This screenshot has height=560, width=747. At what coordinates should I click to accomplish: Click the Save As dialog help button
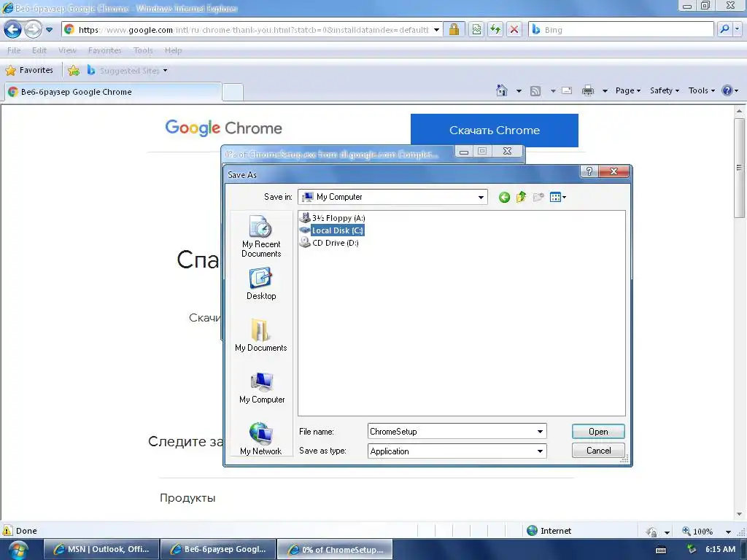tap(589, 171)
